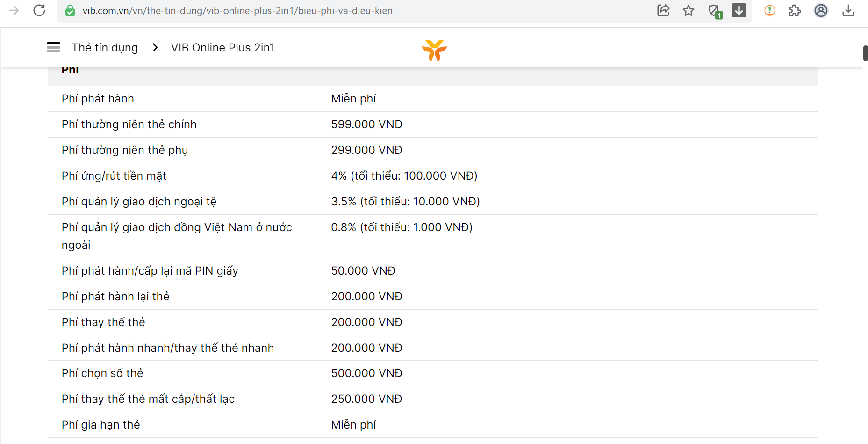This screenshot has height=444, width=868.
Task: Click the VIB logo
Action: coord(434,50)
